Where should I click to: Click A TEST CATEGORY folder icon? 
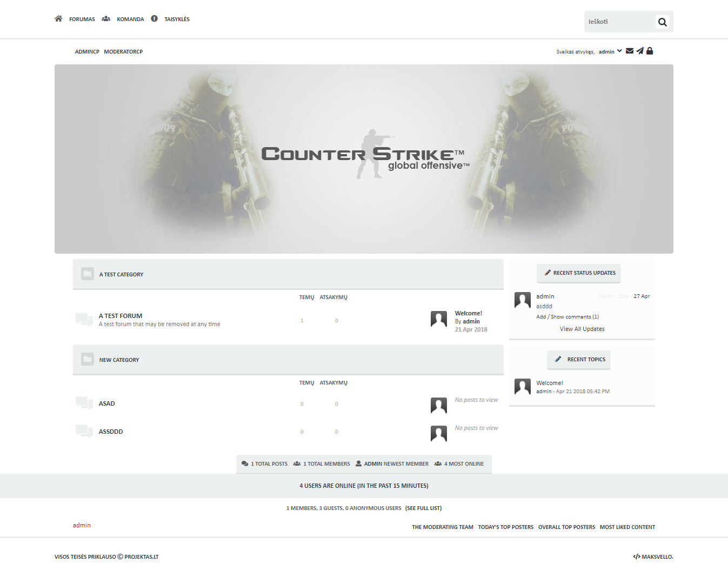coord(88,274)
